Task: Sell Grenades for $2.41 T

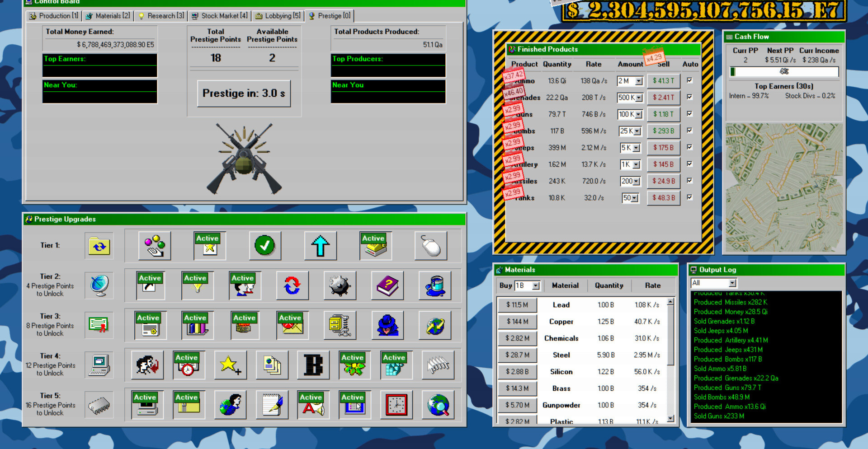Action: [x=663, y=98]
